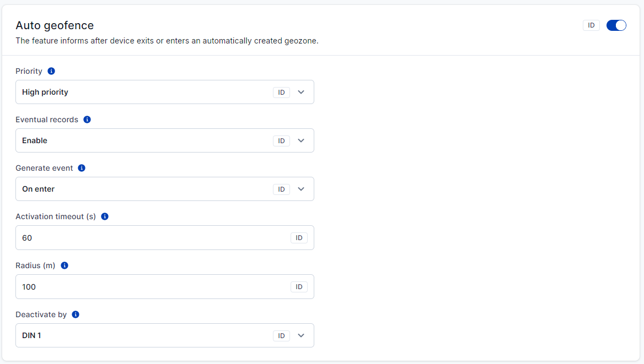Toggle the Auto geofence switch off
Screen dimensions: 644x364
[x=616, y=25]
